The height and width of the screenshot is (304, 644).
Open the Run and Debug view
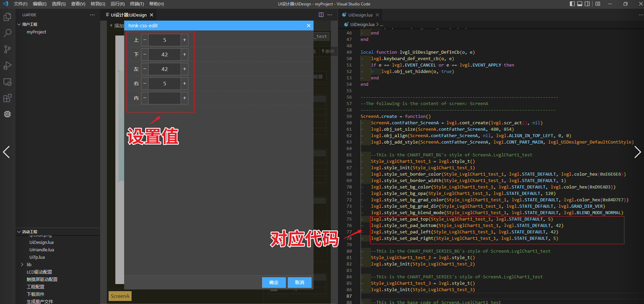[x=7, y=66]
